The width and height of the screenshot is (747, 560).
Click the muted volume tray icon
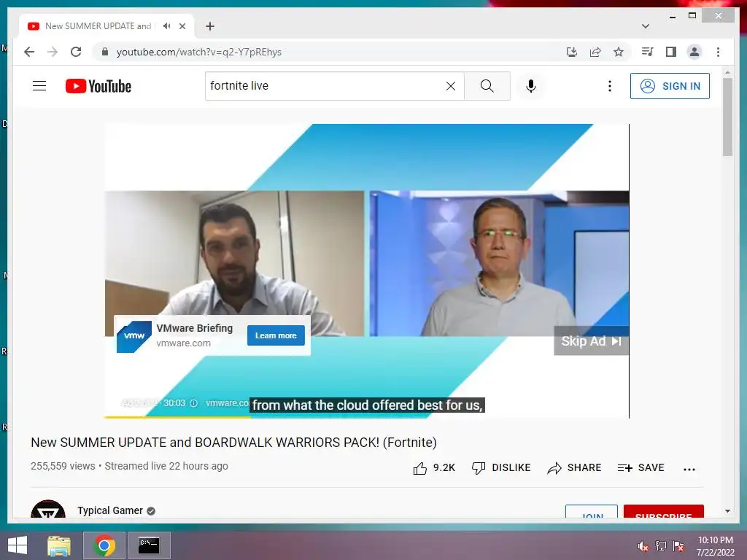(643, 546)
